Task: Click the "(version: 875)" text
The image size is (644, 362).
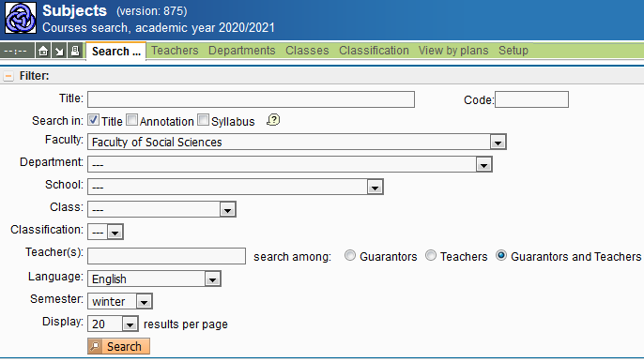Action: click(x=151, y=11)
